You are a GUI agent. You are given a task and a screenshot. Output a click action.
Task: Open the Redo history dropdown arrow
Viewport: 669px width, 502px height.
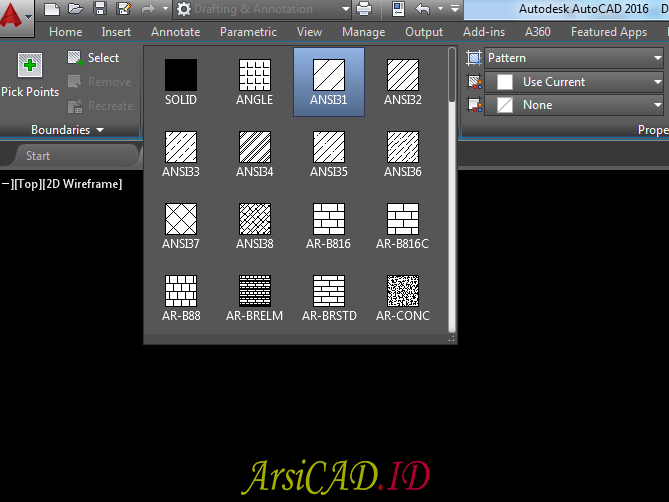pos(165,9)
